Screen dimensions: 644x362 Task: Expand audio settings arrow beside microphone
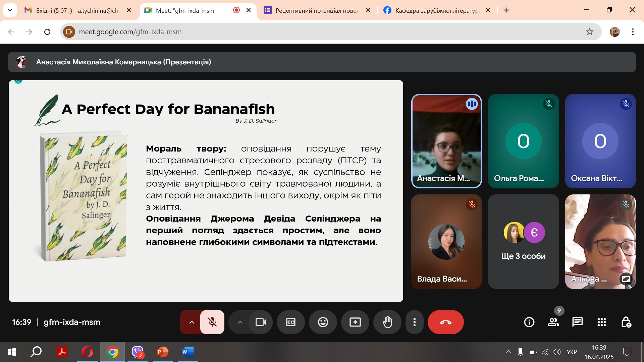pos(192,322)
